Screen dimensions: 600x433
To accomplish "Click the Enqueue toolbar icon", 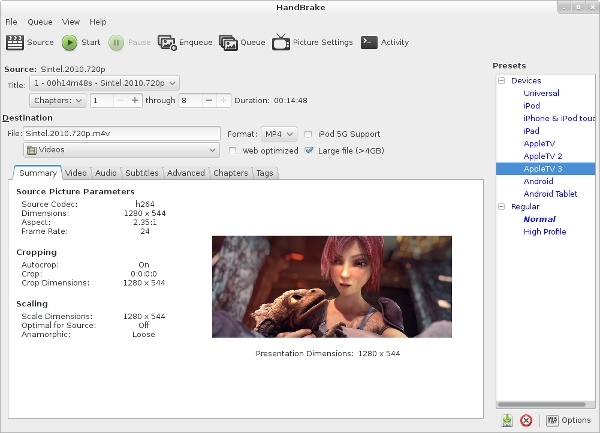I will point(165,43).
